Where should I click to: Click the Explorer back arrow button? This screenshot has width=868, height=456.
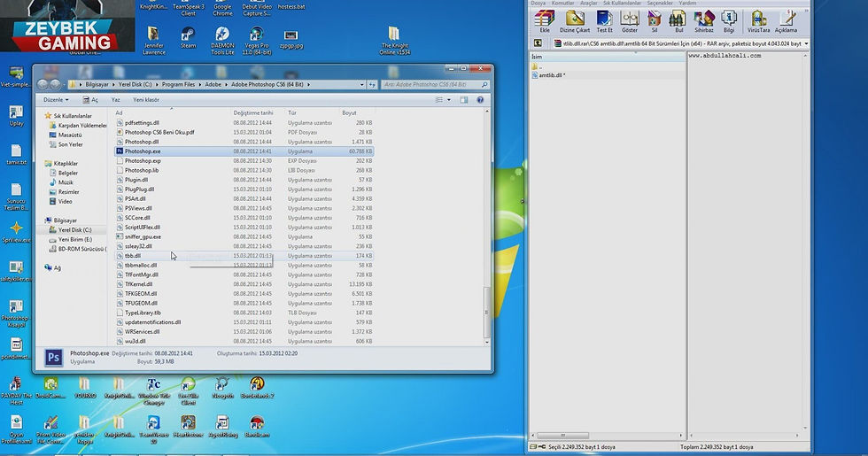coord(43,84)
